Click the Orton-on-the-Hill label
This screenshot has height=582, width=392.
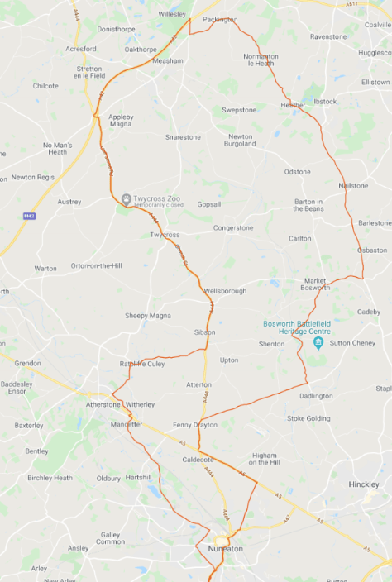(97, 265)
